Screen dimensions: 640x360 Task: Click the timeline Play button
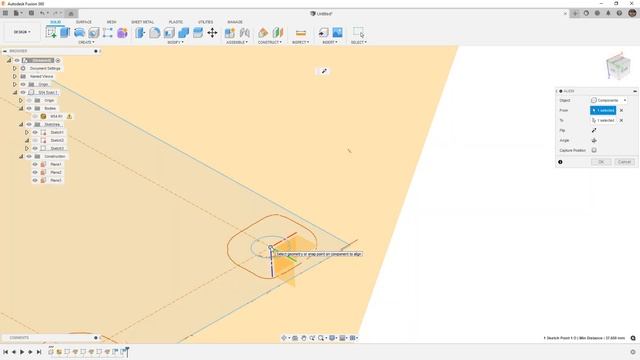(x=22, y=352)
